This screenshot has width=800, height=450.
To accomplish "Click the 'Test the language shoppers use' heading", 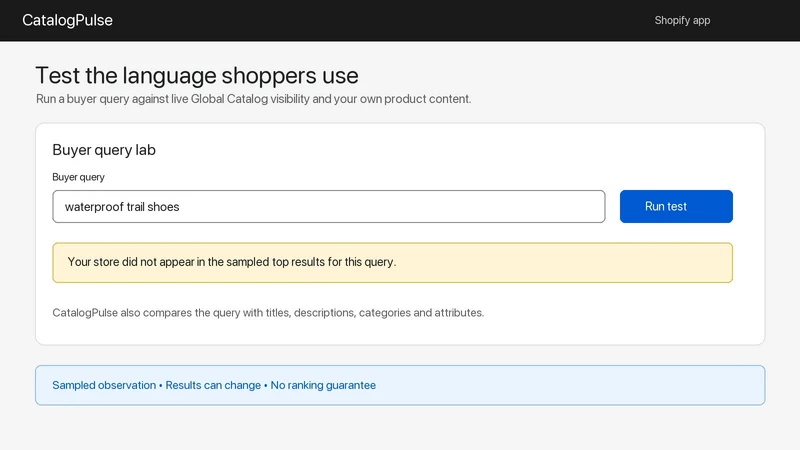I will 197,76.
